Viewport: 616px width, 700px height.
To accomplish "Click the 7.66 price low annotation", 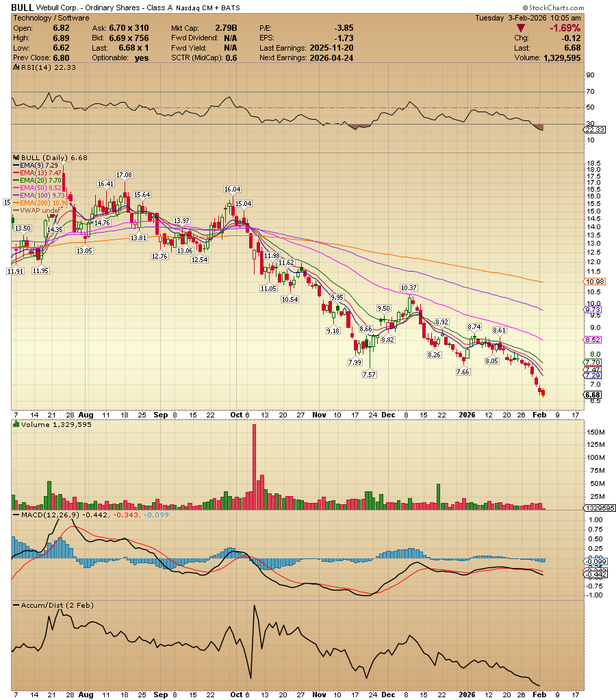I will point(463,372).
